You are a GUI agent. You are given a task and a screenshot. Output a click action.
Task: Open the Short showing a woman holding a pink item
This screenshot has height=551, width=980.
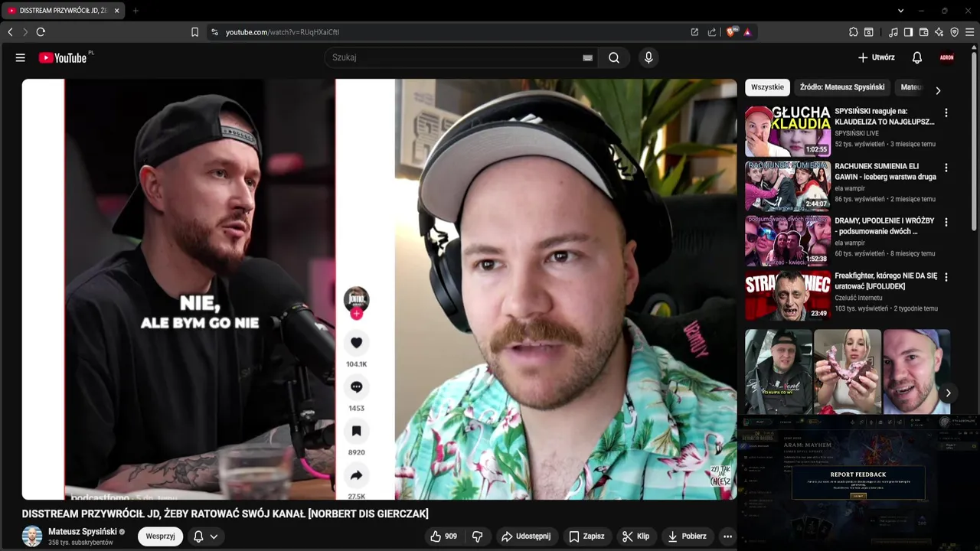[848, 372]
